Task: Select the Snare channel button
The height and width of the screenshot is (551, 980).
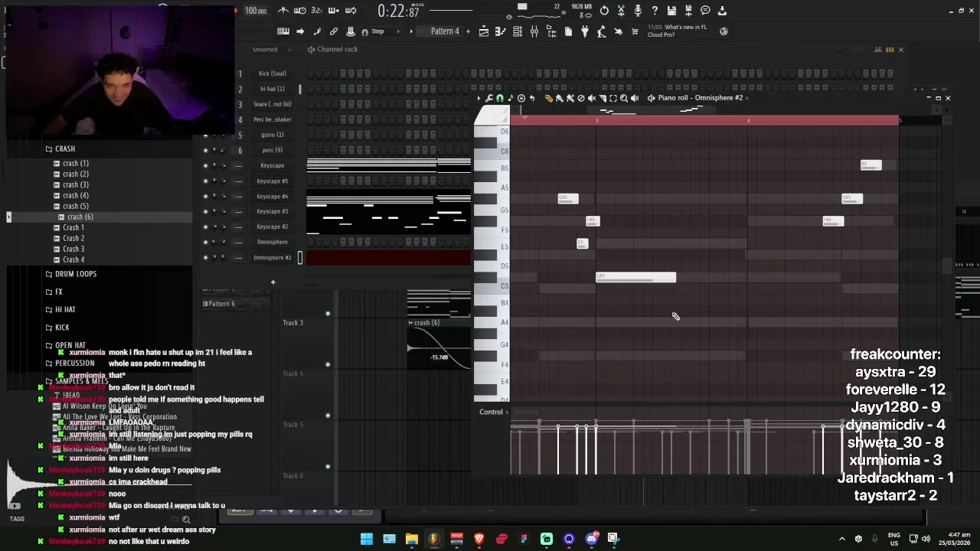Action: [273, 104]
